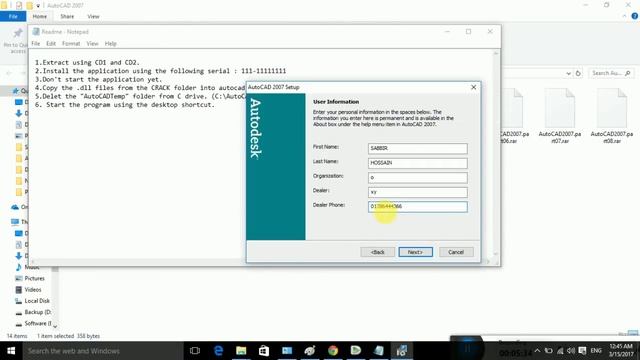Focus the First Name input field
The width and height of the screenshot is (640, 360).
click(x=418, y=148)
